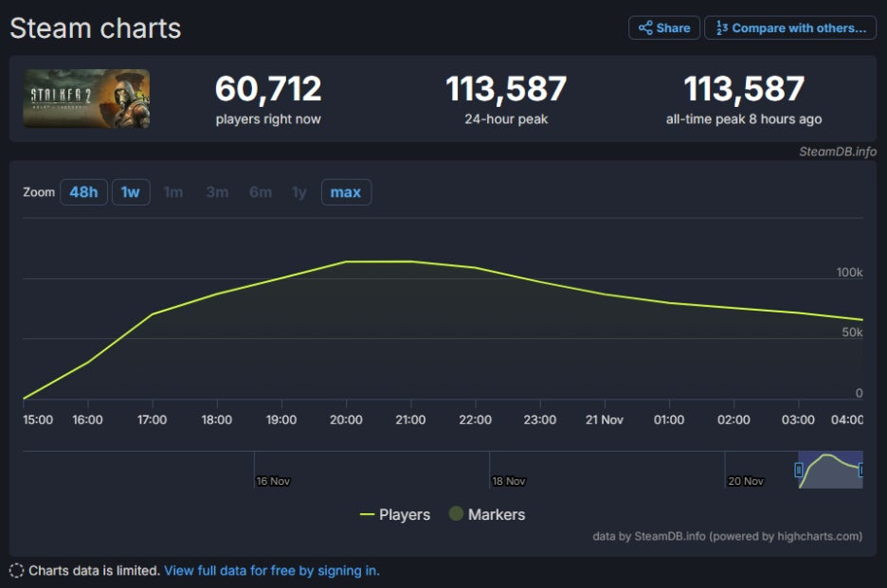Open the STALKER 2 game thumbnail

(x=86, y=98)
